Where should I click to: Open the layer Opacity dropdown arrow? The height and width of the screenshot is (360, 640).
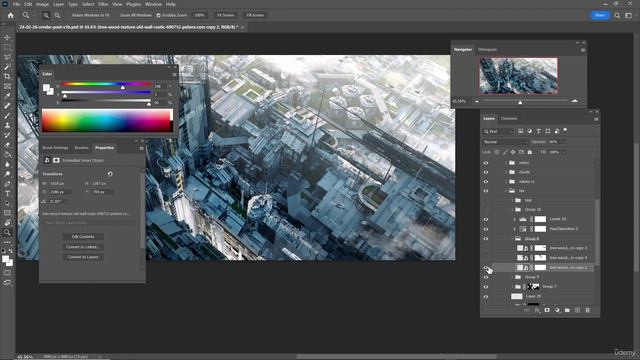564,142
